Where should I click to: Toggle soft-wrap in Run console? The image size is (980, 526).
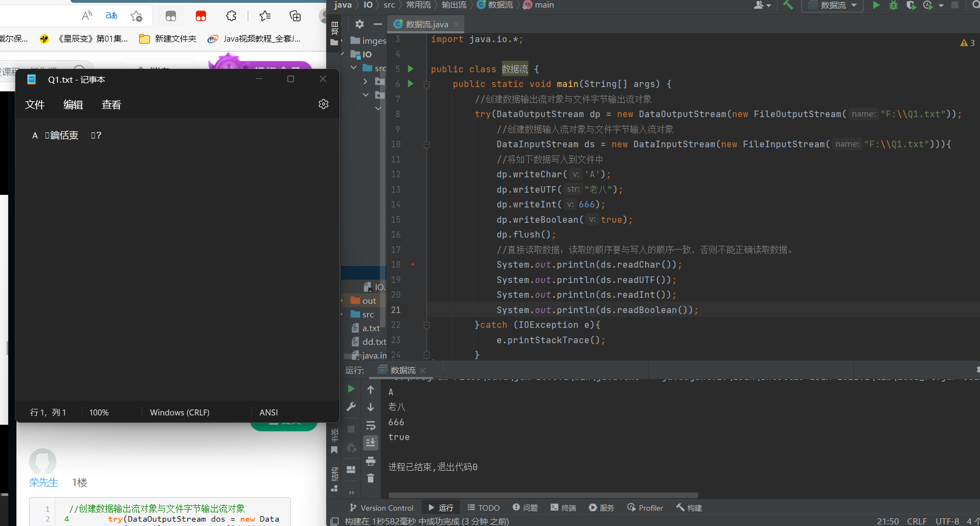[x=371, y=425]
